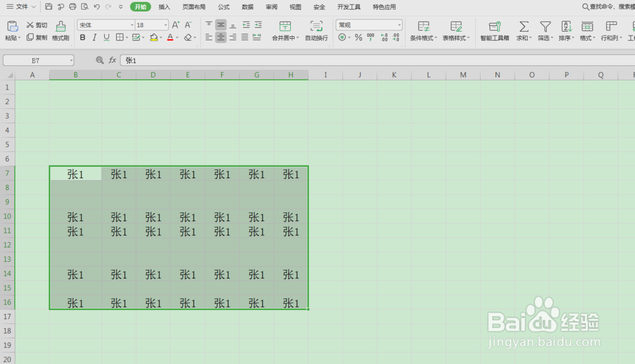Open the 文件 menu
Screen dimensions: 635x364
point(22,6)
